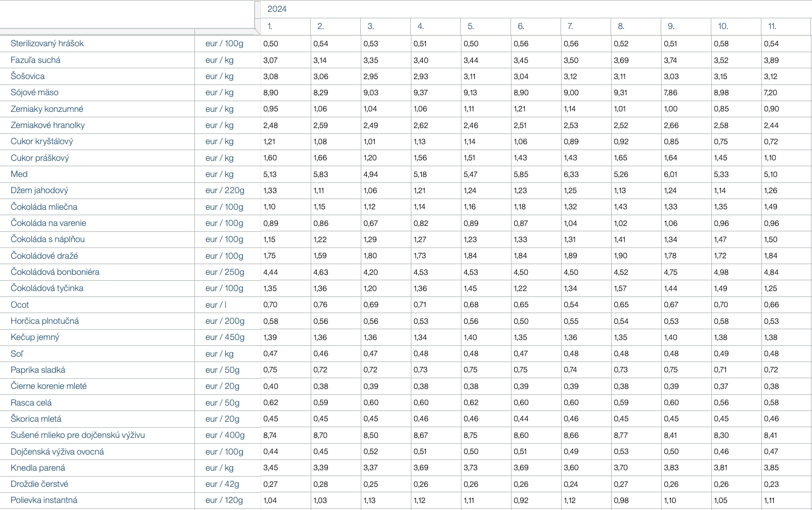Open the Fazuľa suchá row label
This screenshot has width=812, height=510.
(36, 60)
